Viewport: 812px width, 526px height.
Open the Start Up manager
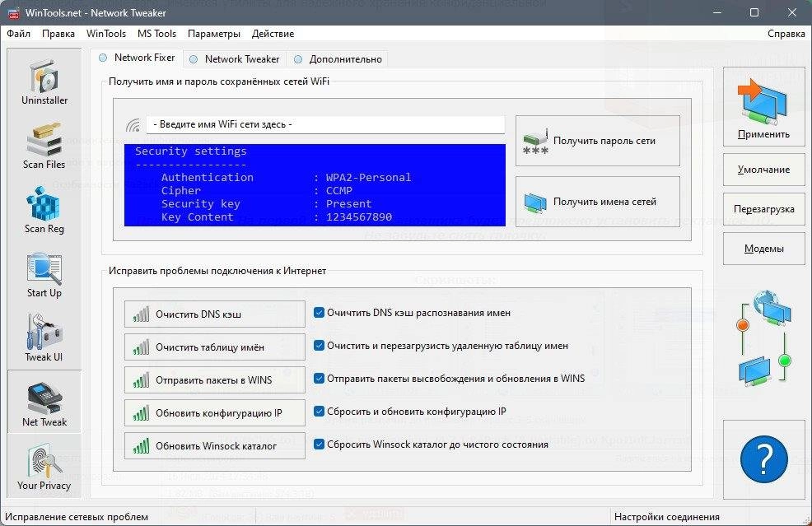[44, 274]
